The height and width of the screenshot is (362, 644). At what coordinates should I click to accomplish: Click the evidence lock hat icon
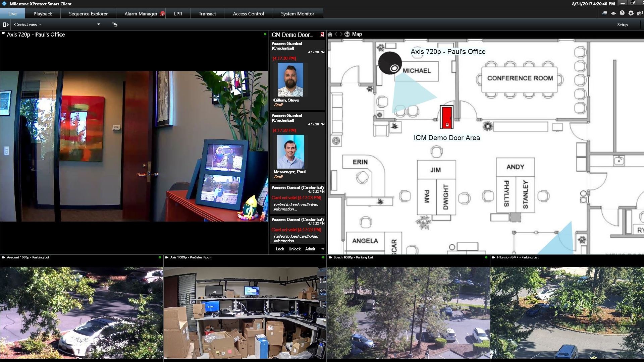click(x=613, y=13)
